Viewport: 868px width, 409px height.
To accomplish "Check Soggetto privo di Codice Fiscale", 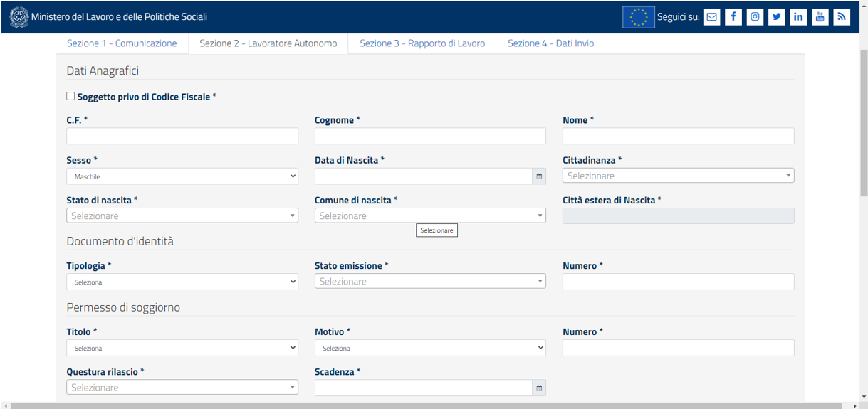I will tap(70, 96).
